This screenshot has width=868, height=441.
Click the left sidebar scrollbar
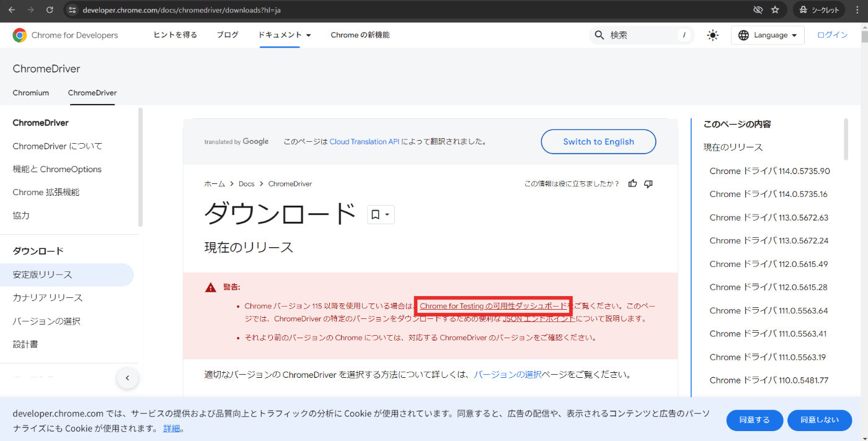pos(140,167)
